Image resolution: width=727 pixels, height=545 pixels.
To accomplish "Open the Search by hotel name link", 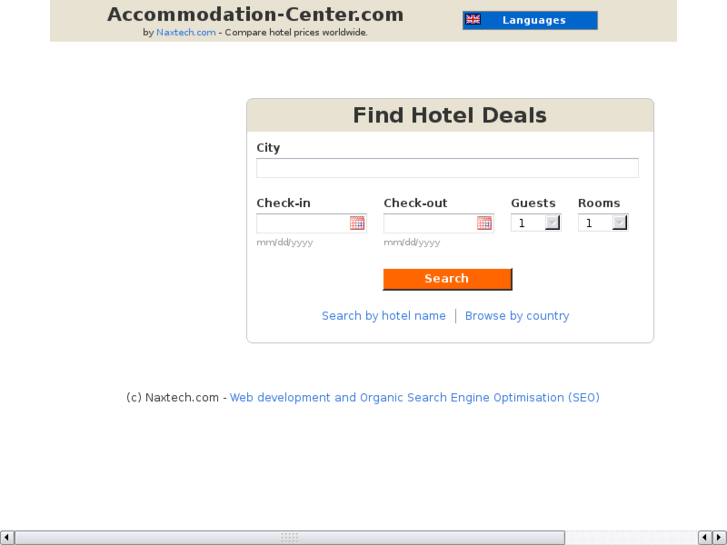I will pos(384,316).
